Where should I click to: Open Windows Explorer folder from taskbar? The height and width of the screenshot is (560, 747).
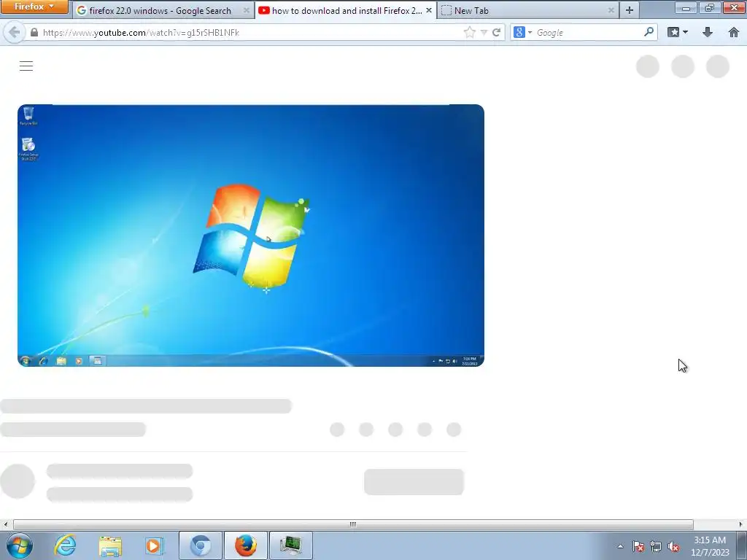tap(110, 545)
